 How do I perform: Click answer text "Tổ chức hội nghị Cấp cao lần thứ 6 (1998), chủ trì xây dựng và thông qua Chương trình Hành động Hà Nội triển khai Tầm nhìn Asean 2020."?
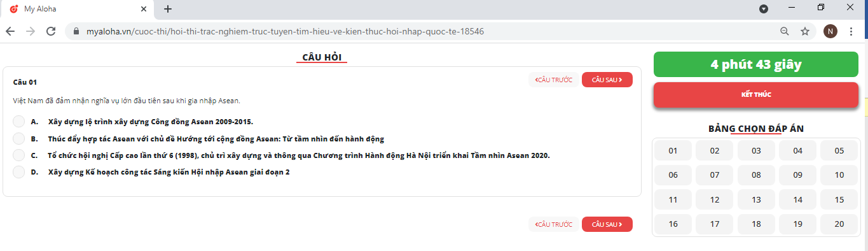point(299,155)
